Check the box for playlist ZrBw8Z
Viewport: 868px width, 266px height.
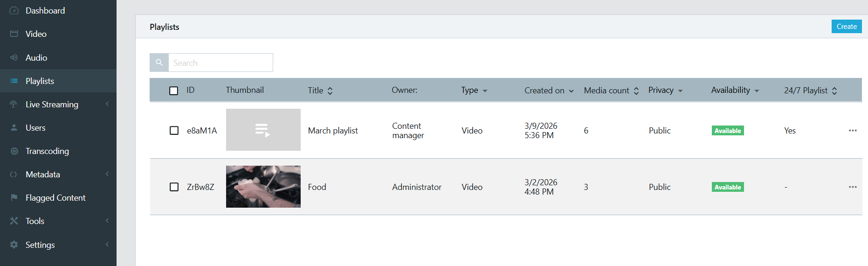(174, 187)
